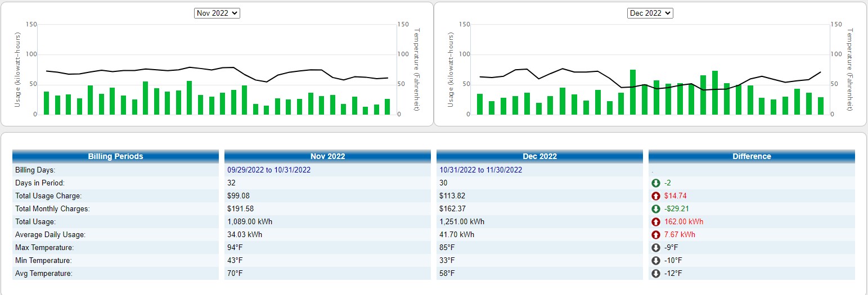Click the red $14.74 difference value
This screenshot has height=295, width=868.
tap(675, 196)
